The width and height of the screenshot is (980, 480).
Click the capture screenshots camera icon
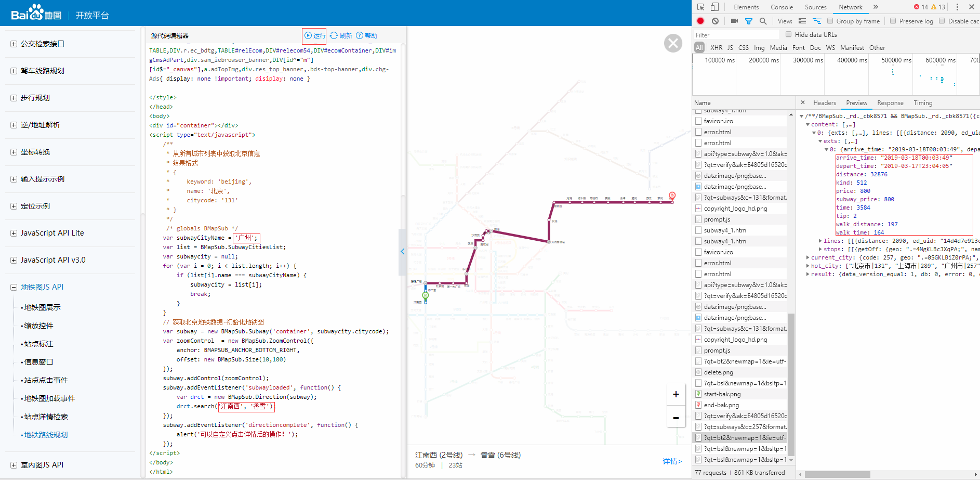734,21
